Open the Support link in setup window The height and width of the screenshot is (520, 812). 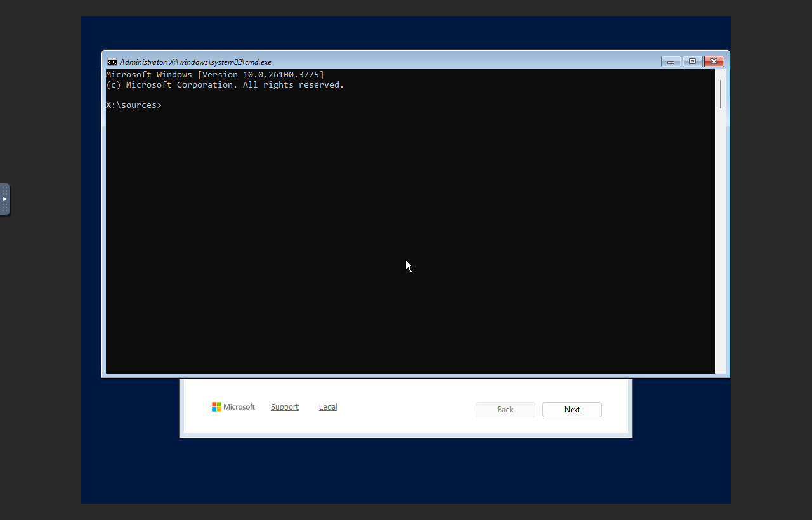click(x=285, y=407)
